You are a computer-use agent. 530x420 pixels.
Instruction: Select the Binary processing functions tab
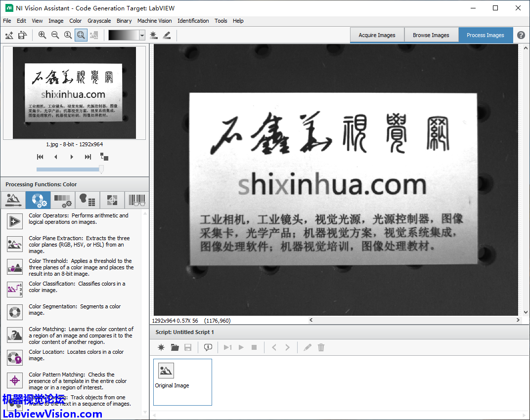click(87, 200)
